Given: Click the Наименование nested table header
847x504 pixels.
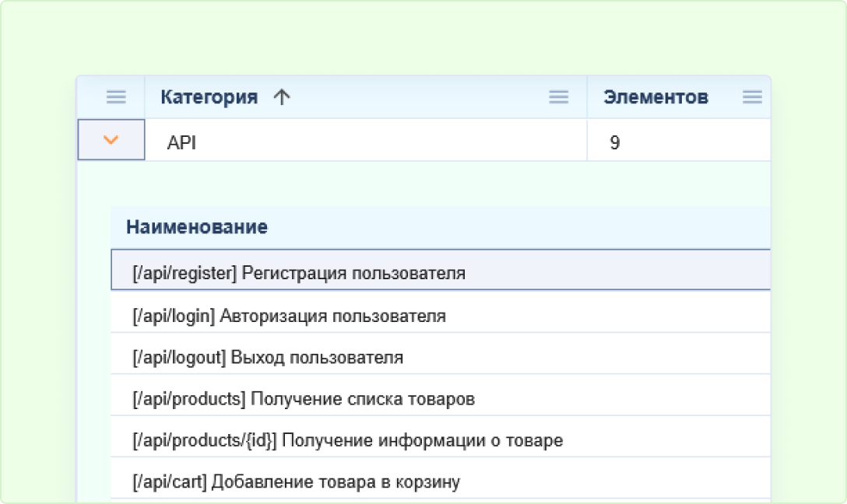Looking at the screenshot, I should tap(197, 227).
